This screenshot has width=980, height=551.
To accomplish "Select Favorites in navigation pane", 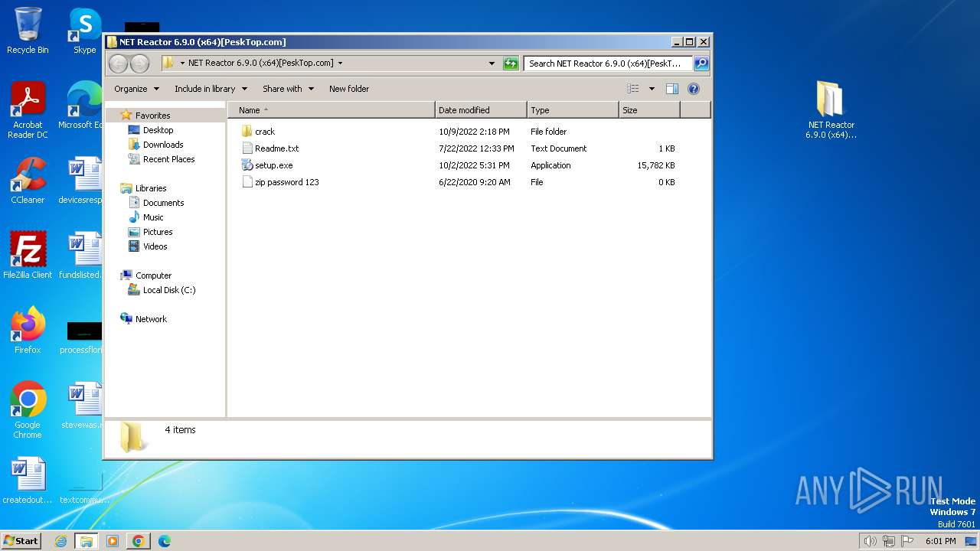I will pyautogui.click(x=152, y=116).
